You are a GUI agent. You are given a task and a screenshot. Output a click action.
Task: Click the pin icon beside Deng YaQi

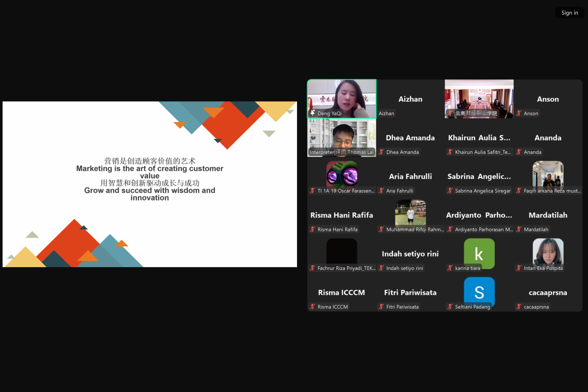click(313, 113)
